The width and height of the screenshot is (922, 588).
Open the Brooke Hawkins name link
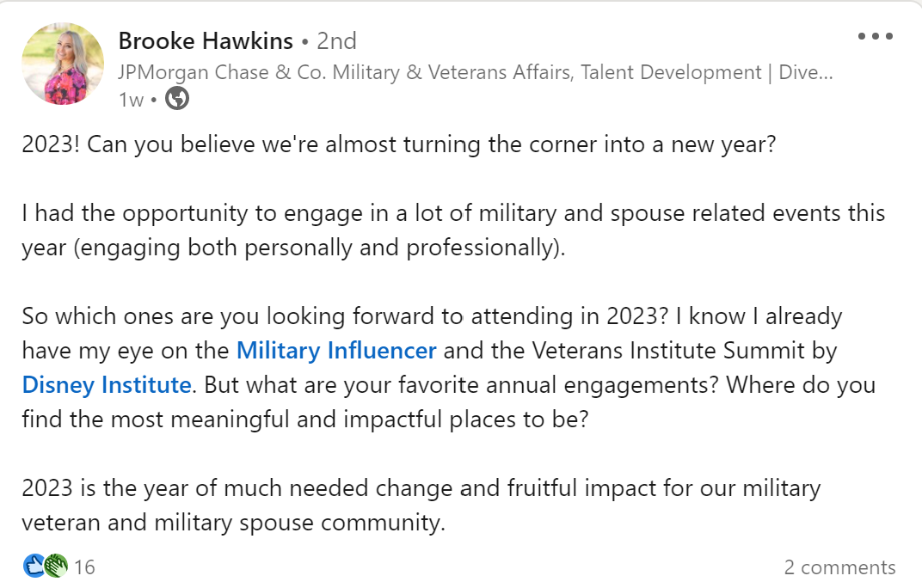pyautogui.click(x=206, y=40)
